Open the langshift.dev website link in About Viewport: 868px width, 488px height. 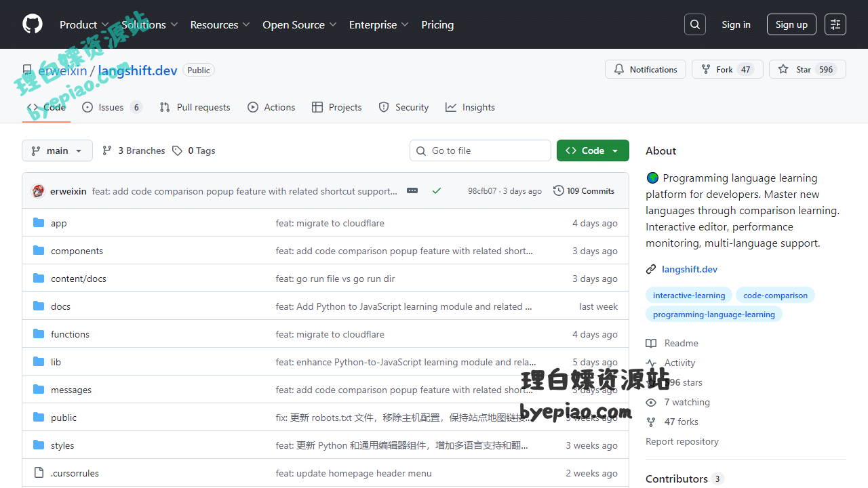tap(690, 269)
